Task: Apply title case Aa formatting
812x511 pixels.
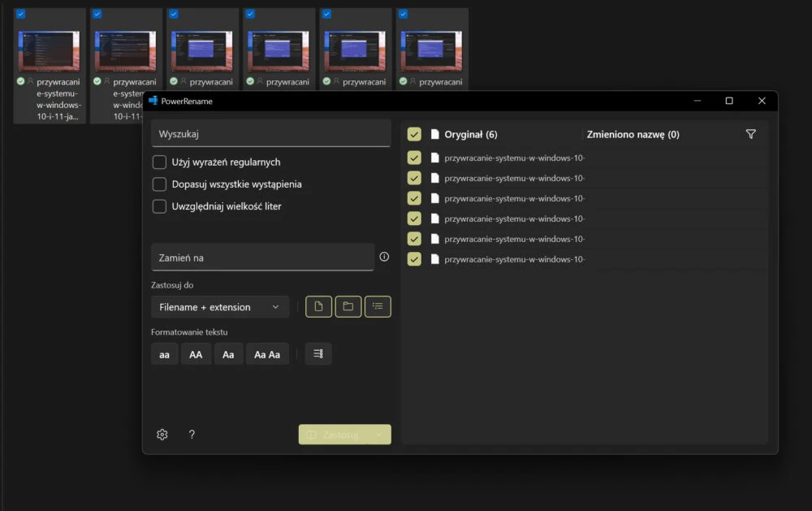Action: tap(228, 354)
